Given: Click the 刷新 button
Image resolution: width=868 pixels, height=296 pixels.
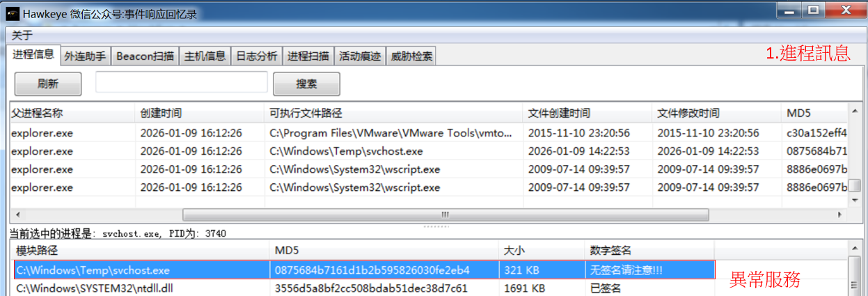Looking at the screenshot, I should pos(48,84).
